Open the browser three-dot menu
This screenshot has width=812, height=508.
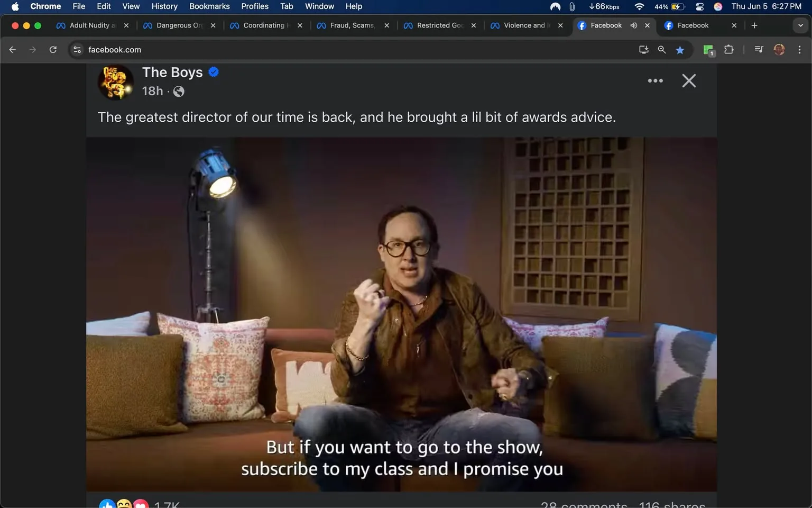800,49
